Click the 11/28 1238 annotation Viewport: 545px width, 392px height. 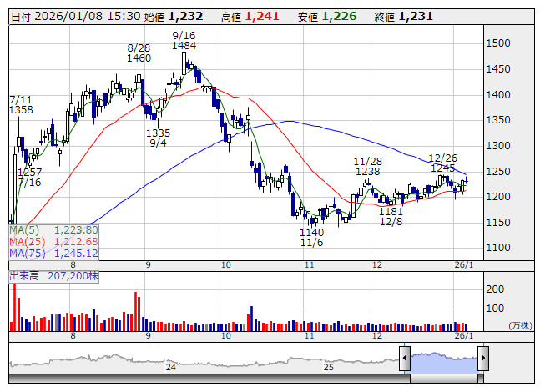point(368,166)
